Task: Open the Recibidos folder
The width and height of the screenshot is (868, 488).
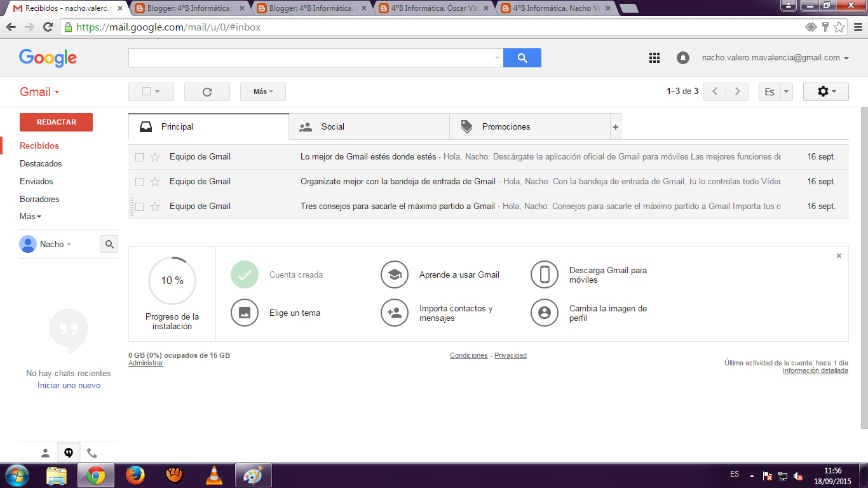Action: (x=39, y=146)
